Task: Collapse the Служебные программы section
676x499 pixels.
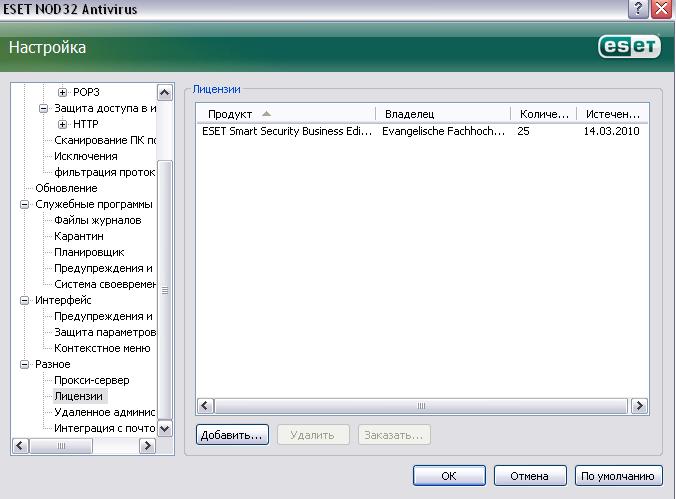Action: (x=25, y=204)
